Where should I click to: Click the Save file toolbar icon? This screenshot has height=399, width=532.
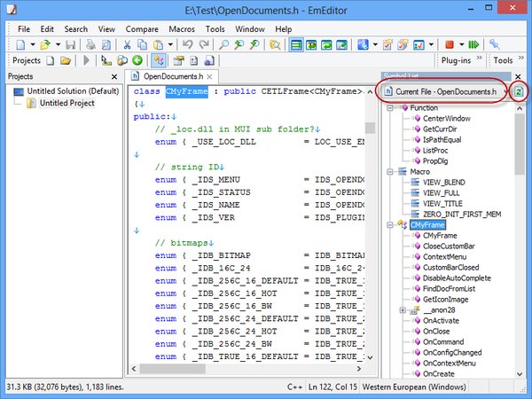pyautogui.click(x=69, y=44)
